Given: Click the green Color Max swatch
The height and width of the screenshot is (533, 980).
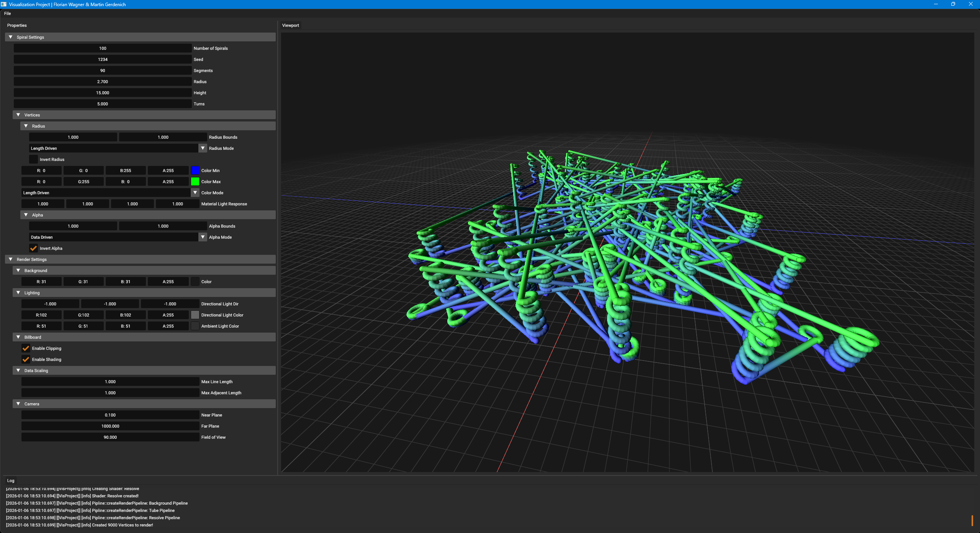Looking at the screenshot, I should (x=195, y=182).
